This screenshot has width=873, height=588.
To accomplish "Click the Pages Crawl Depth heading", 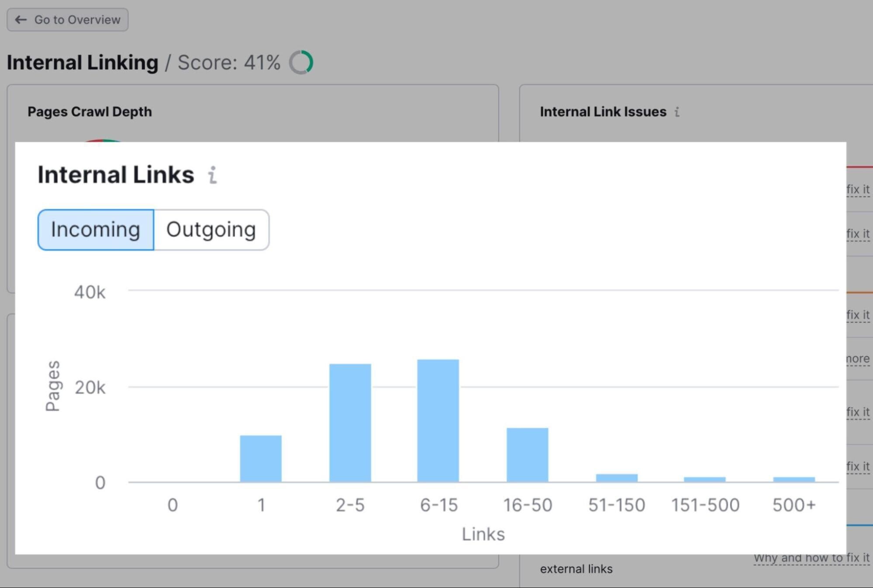I will pos(90,112).
